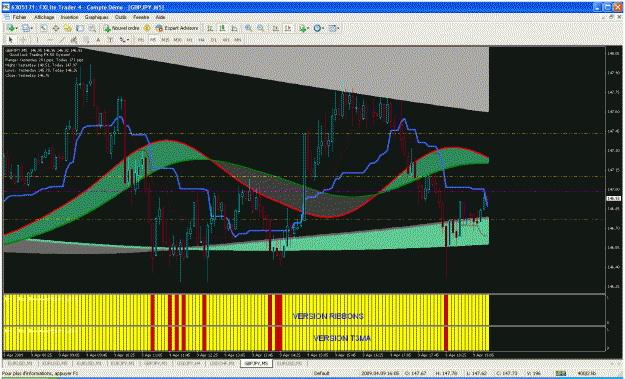The image size is (625, 379).
Task: Click the indicators list icon
Action: [x=303, y=28]
